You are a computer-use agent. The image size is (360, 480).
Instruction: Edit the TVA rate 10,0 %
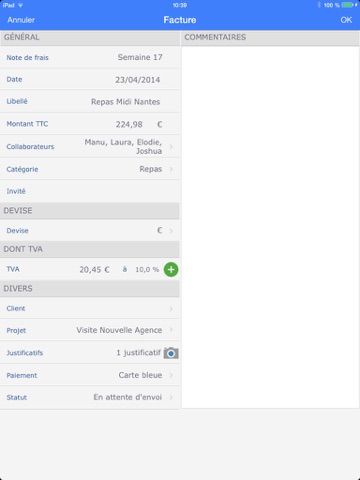pos(147,269)
